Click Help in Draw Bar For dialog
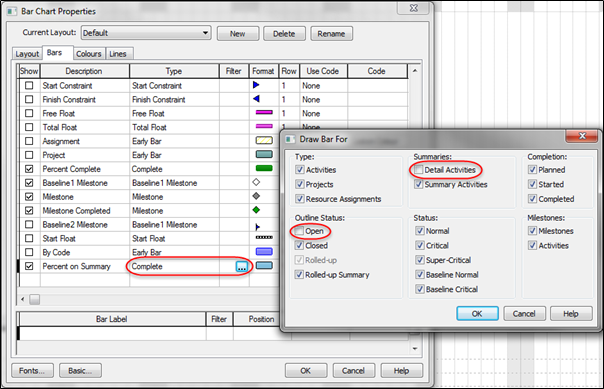The image size is (604, 389). tap(571, 314)
